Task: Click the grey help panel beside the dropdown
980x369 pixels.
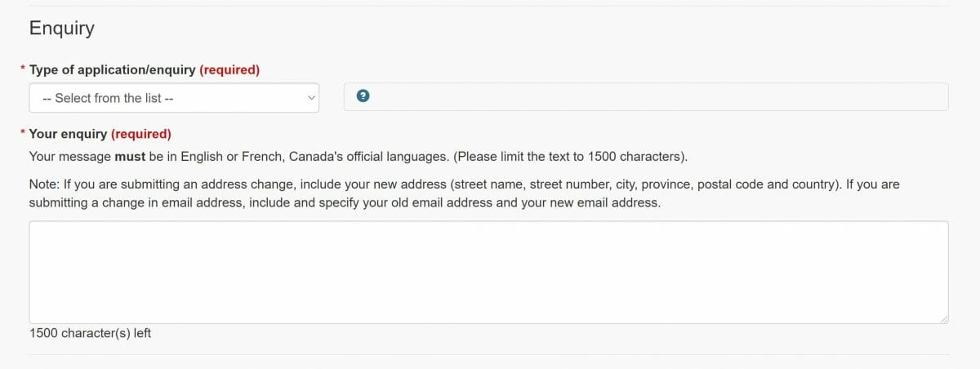Action: click(646, 96)
